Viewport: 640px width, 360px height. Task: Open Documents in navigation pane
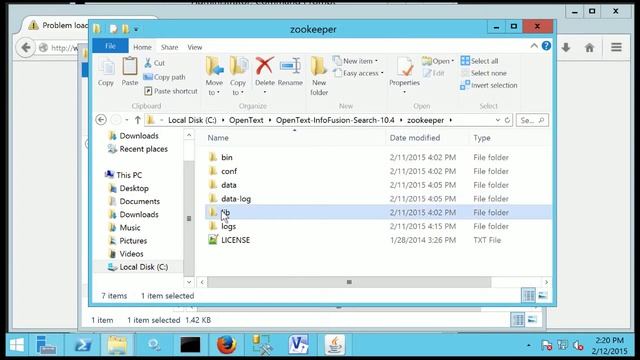coord(135,201)
